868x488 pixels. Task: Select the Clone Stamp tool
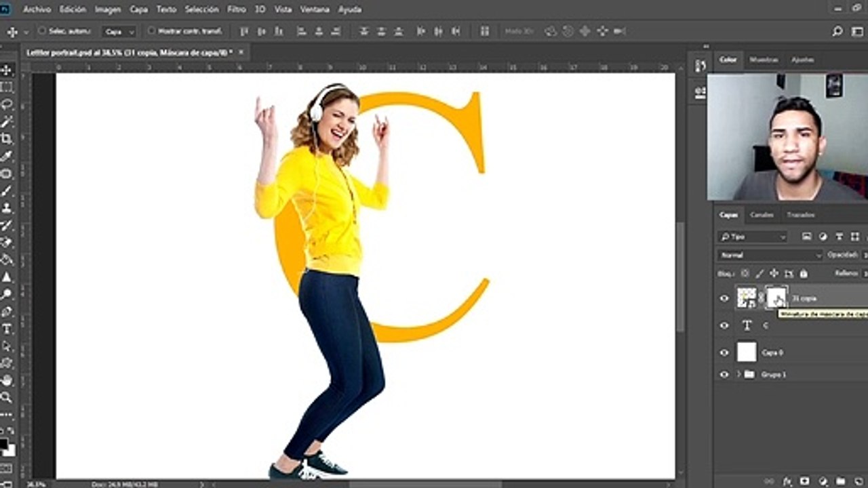click(x=7, y=208)
